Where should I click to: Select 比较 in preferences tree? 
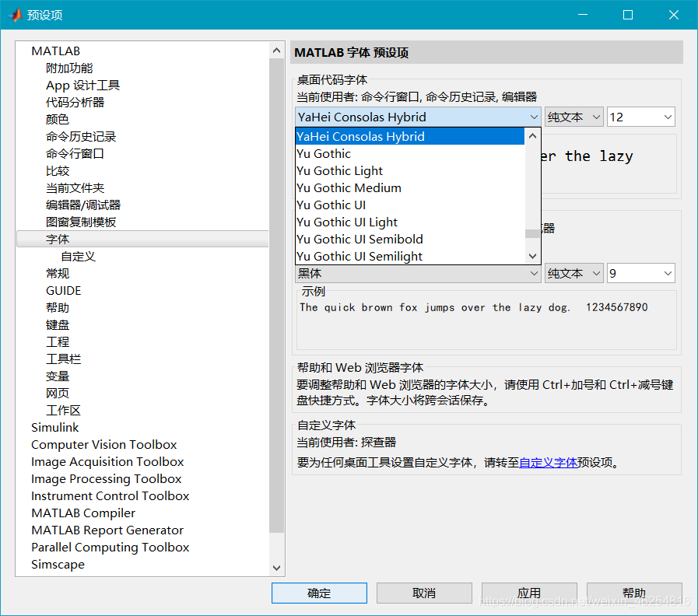58,171
